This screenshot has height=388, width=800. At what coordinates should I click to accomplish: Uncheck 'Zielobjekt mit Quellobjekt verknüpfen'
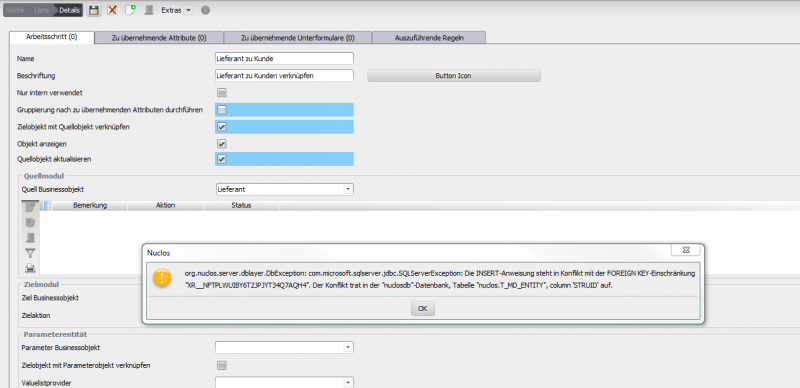222,127
